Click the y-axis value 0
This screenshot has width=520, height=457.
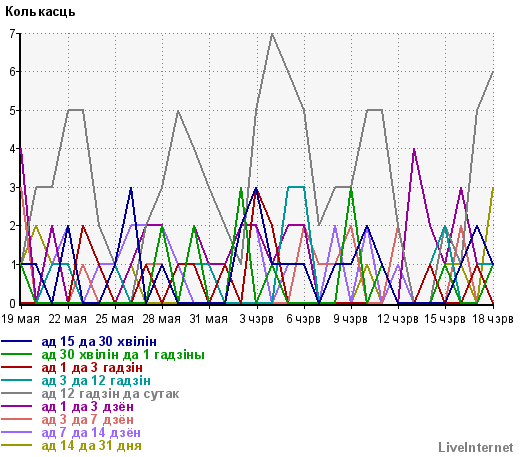(13, 303)
